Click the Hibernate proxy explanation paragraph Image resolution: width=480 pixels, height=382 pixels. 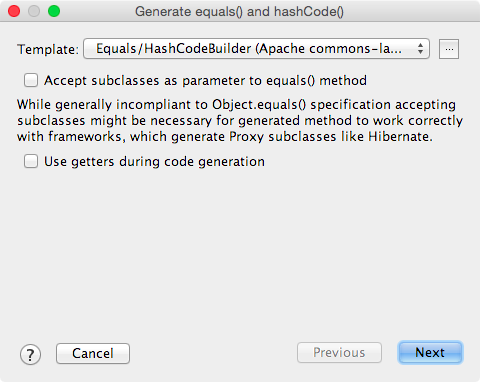click(x=240, y=121)
